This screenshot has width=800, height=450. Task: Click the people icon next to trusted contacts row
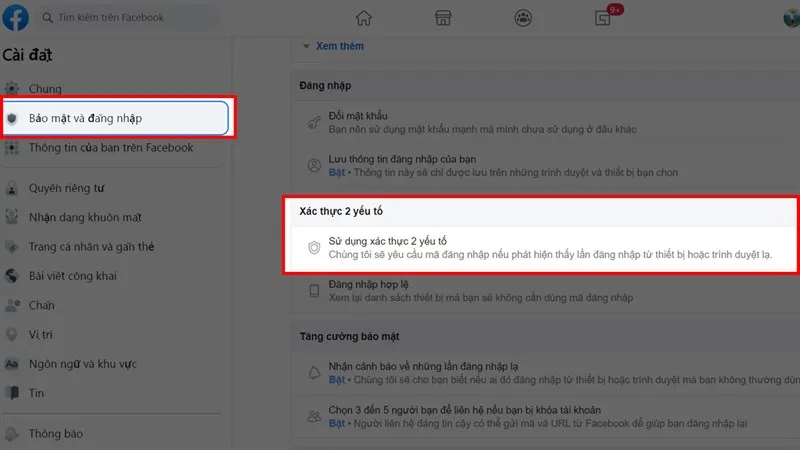point(314,416)
